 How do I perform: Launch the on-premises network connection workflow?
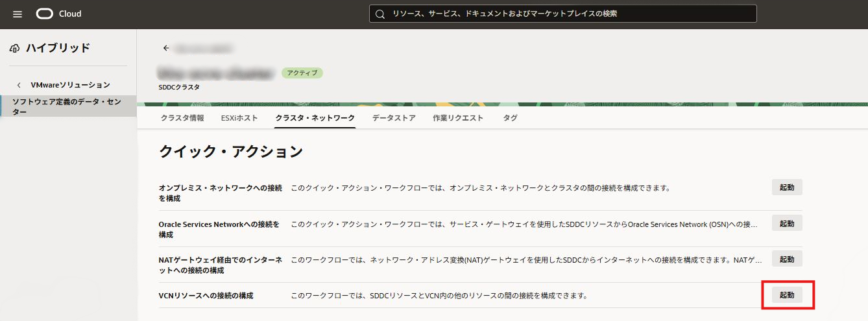787,187
